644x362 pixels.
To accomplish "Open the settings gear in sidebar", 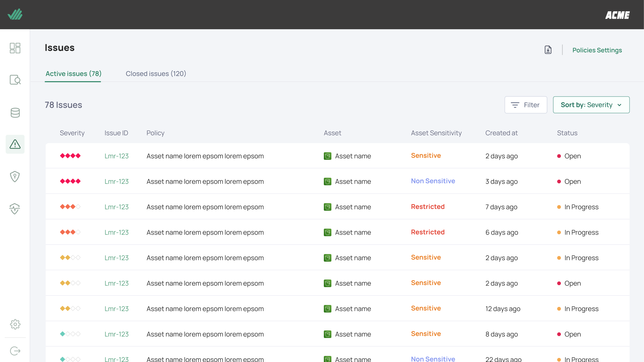I will tap(15, 324).
